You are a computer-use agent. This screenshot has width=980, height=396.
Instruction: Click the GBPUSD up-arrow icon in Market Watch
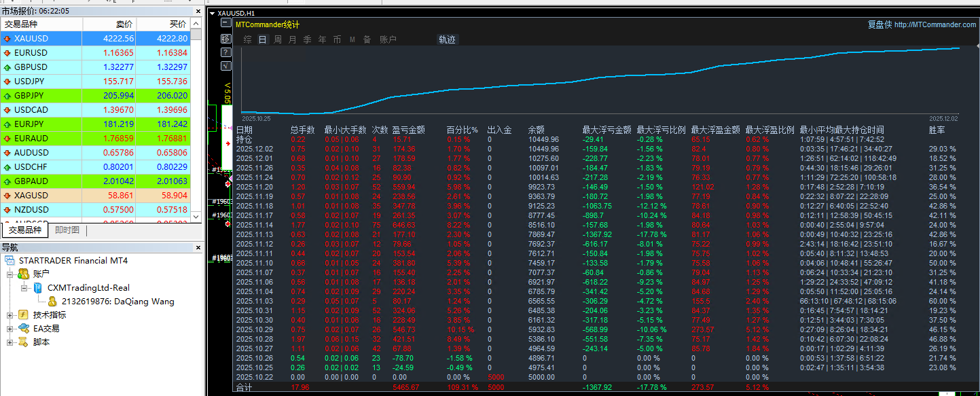7,67
